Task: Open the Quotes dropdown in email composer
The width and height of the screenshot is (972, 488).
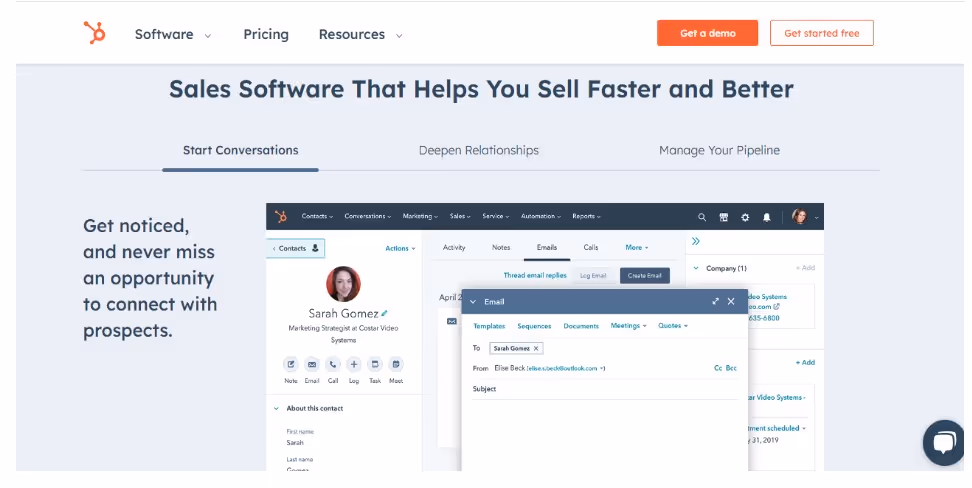Action: pos(673,326)
